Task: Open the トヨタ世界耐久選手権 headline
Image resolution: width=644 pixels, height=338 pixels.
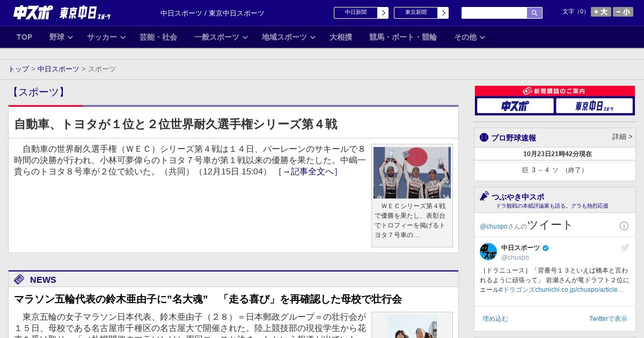Action: coord(175,124)
